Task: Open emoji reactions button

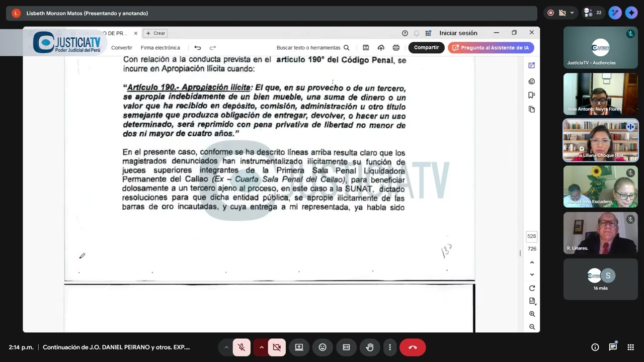Action: 323,347
